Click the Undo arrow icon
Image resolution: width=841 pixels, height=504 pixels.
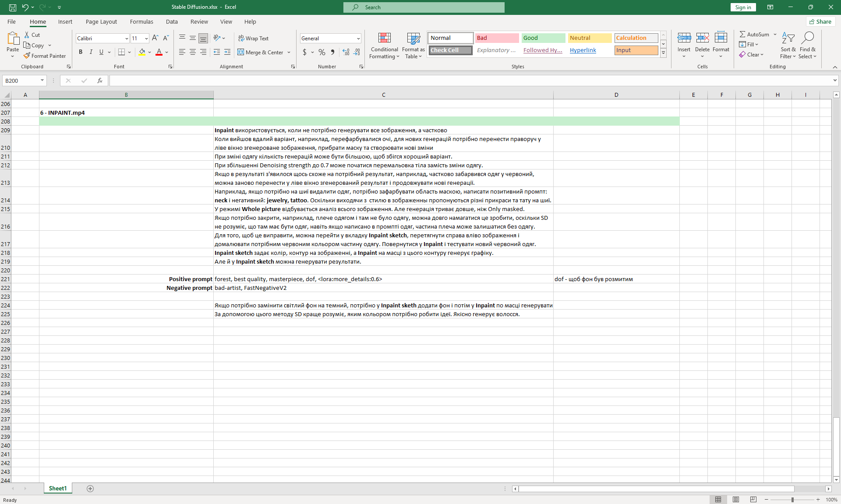click(x=25, y=7)
